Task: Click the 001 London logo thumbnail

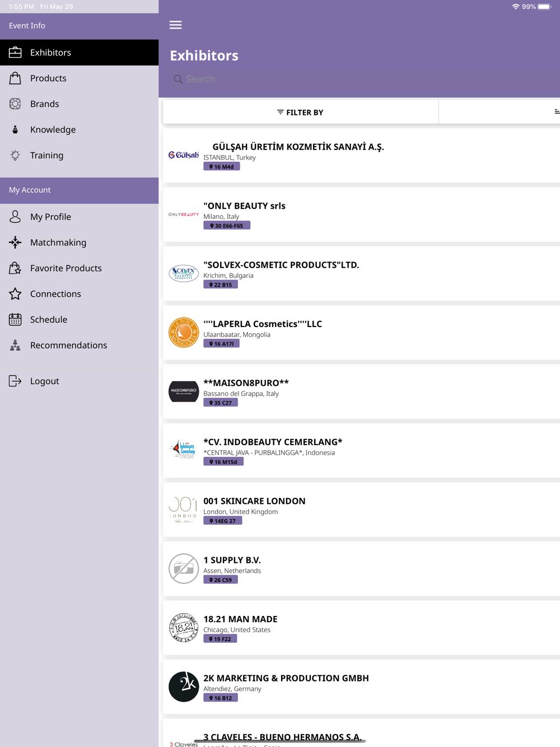Action: tap(184, 510)
